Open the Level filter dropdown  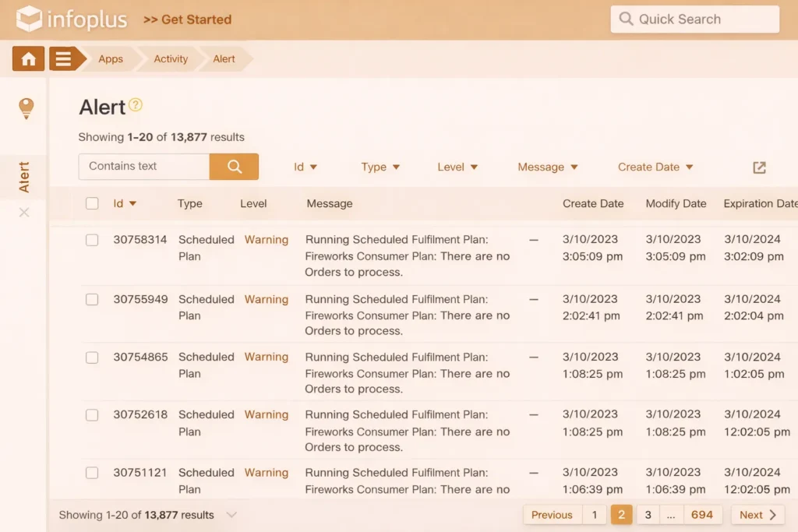(457, 167)
